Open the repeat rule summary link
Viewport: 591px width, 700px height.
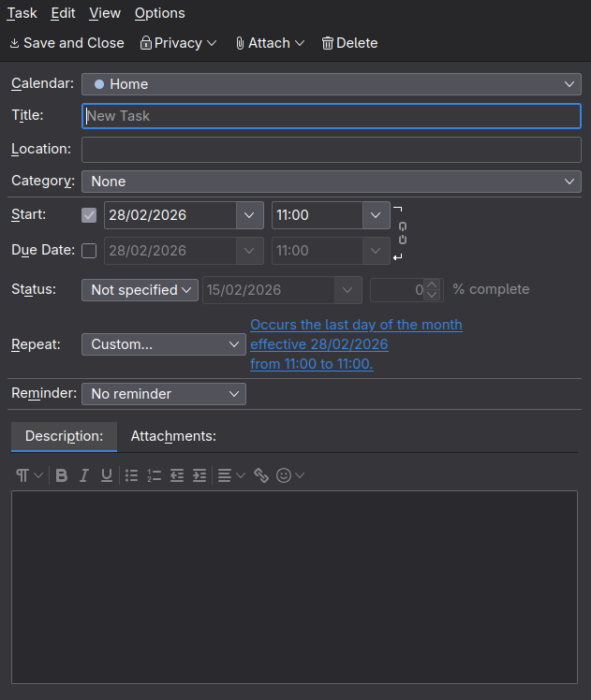[356, 344]
